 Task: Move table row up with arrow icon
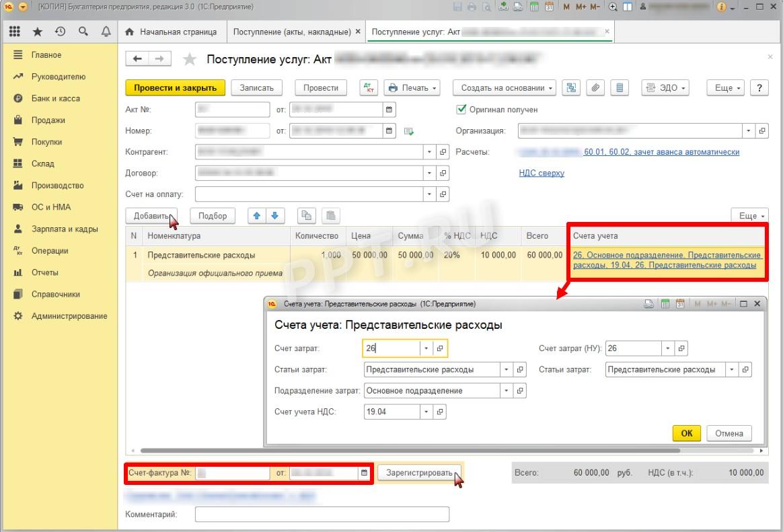pyautogui.click(x=257, y=216)
